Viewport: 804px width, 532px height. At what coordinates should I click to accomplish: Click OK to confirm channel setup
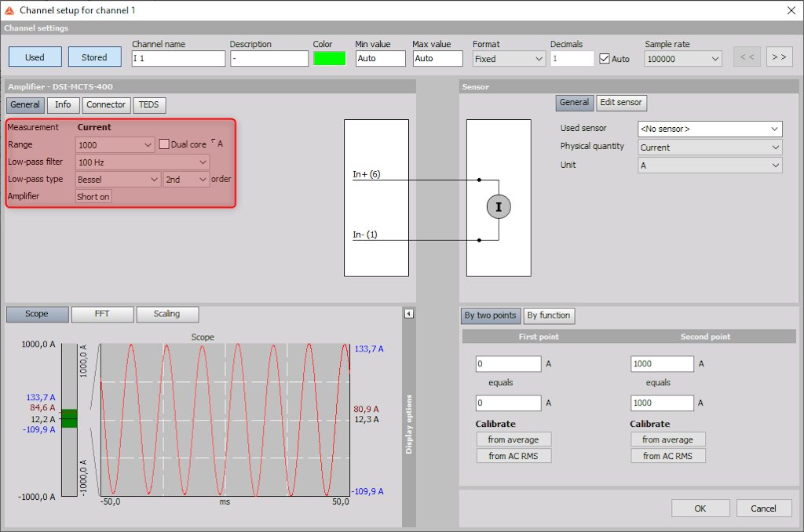(x=700, y=508)
